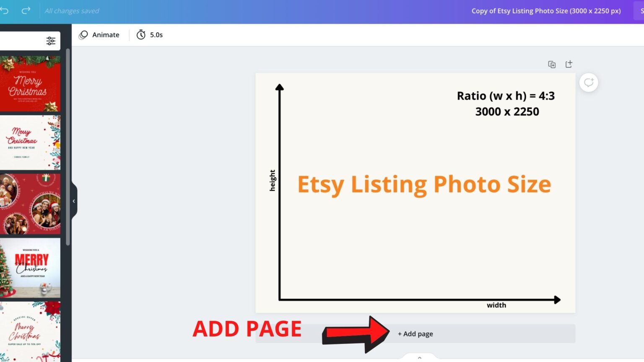Click the add comment bubble icon

click(589, 83)
